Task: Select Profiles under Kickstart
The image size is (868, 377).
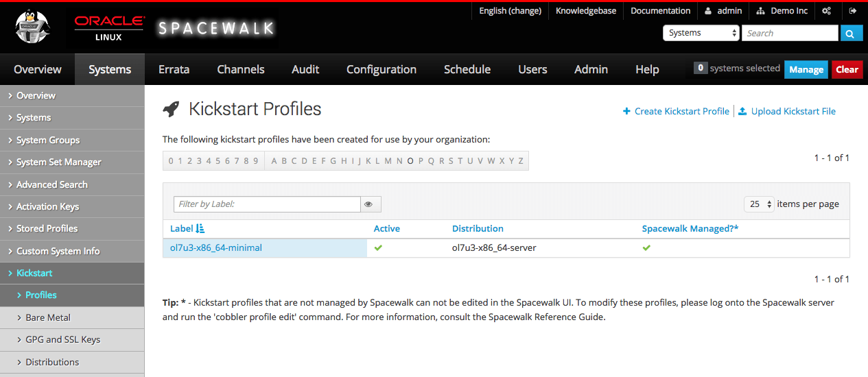Action: pyautogui.click(x=72, y=295)
